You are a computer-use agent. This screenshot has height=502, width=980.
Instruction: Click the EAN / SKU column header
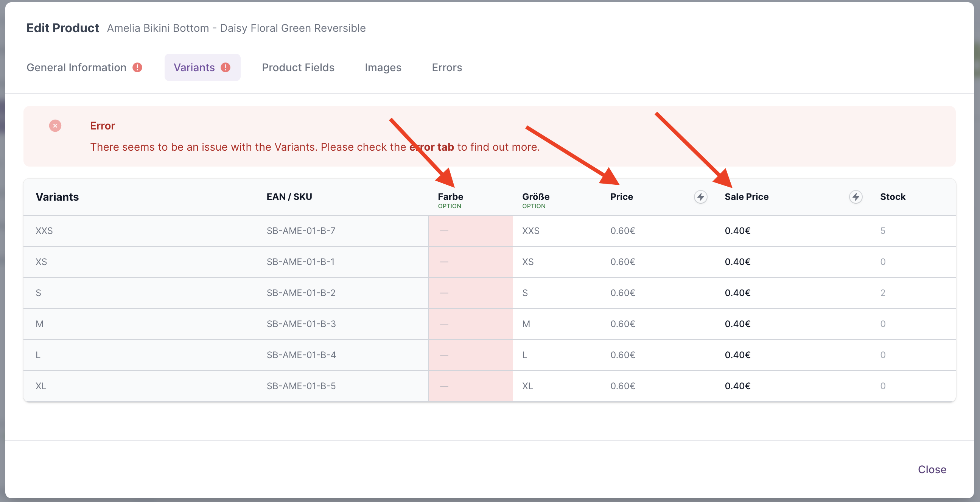(x=289, y=197)
